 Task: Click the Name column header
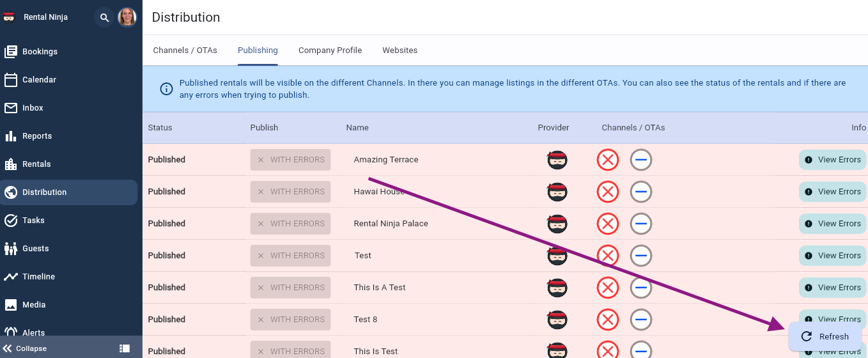[x=357, y=128]
